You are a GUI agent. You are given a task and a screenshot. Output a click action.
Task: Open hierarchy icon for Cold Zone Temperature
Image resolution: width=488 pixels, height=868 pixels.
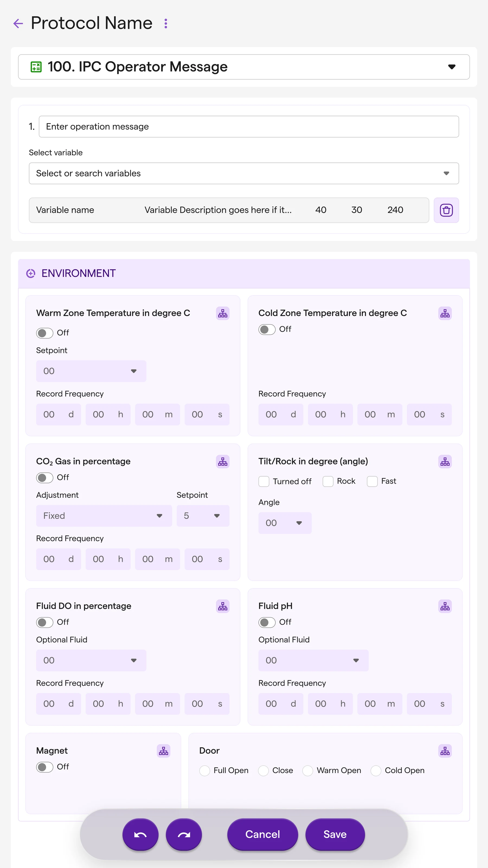[445, 313]
